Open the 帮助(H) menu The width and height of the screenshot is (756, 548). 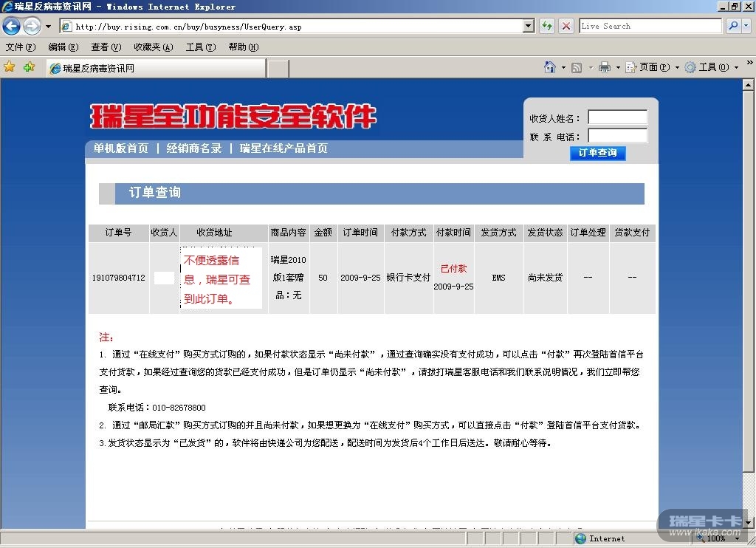[244, 47]
